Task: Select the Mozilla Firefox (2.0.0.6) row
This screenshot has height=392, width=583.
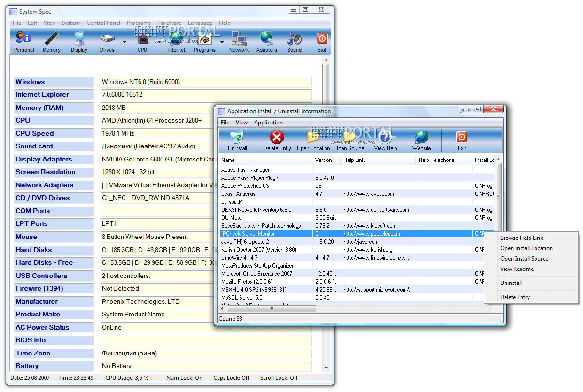Action: click(357, 282)
